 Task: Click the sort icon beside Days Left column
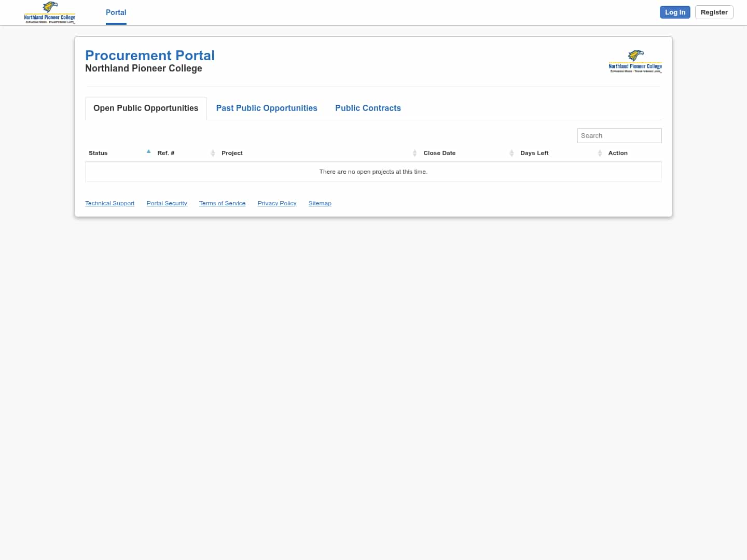click(600, 153)
